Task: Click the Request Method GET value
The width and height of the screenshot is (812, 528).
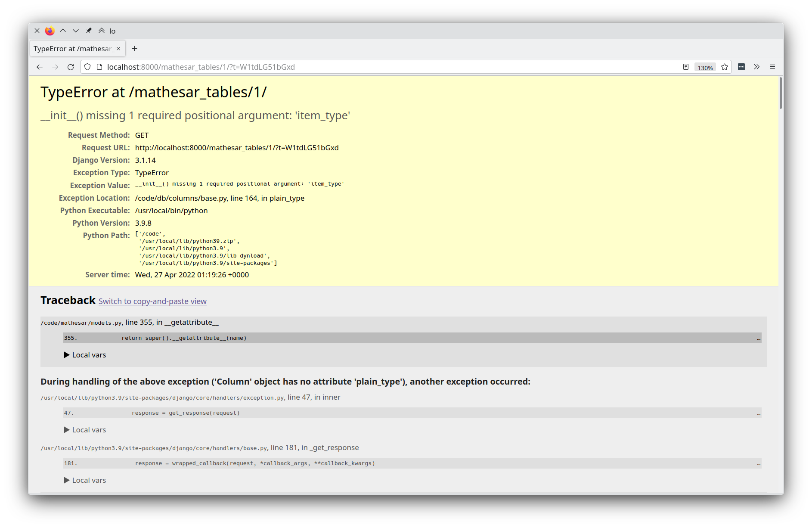Action: (x=142, y=135)
